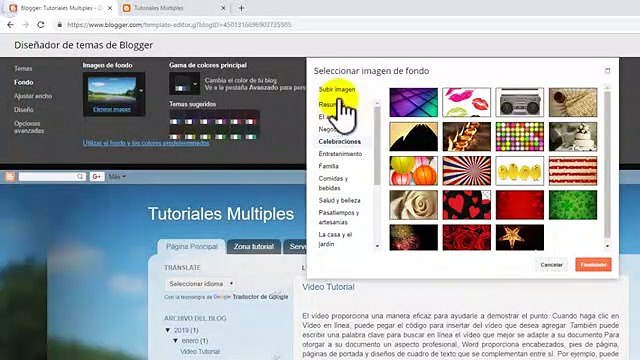Image resolution: width=640 pixels, height=360 pixels.
Task: Pick the green clover background
Action: (573, 205)
